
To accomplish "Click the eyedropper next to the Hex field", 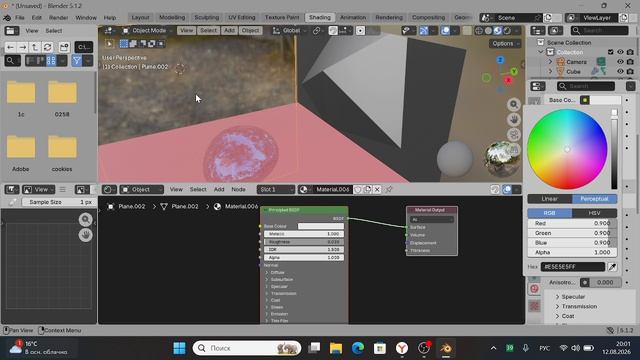I will (x=612, y=267).
